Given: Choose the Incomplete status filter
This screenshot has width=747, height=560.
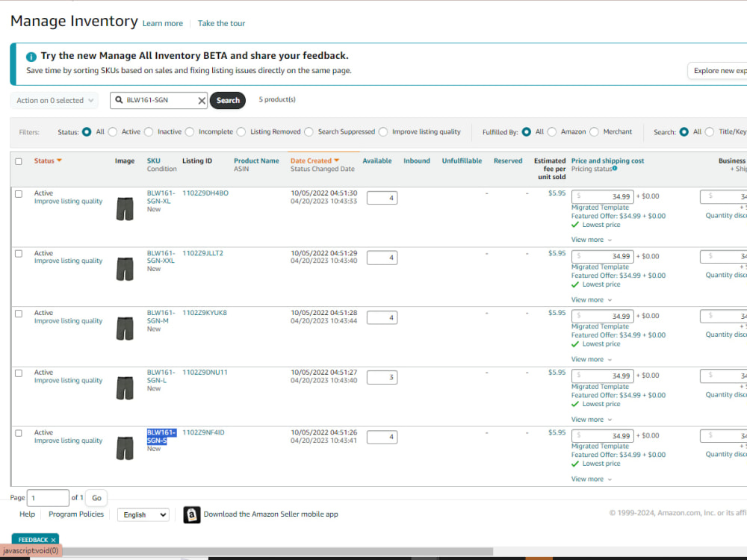Looking at the screenshot, I should [190, 132].
